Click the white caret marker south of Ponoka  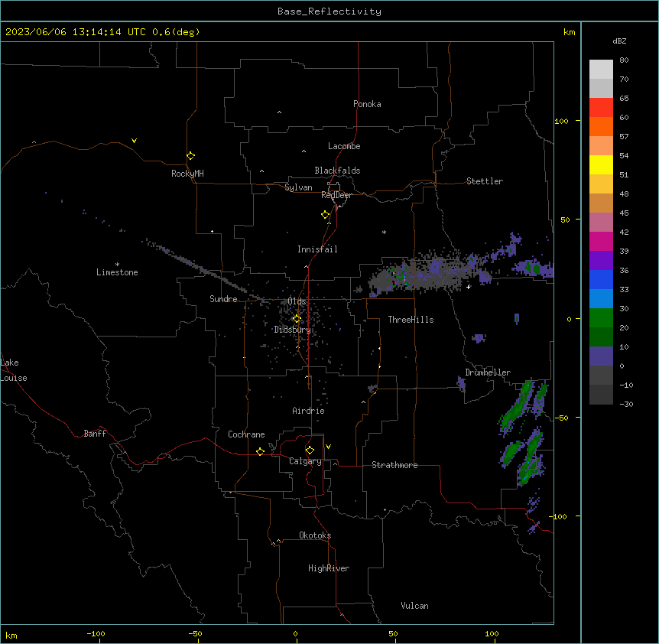click(x=279, y=112)
